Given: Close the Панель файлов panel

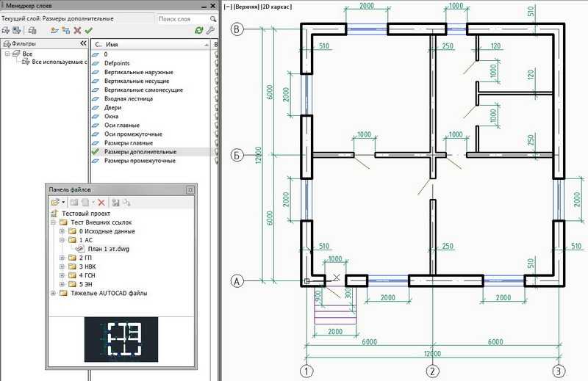Looking at the screenshot, I should click(190, 189).
